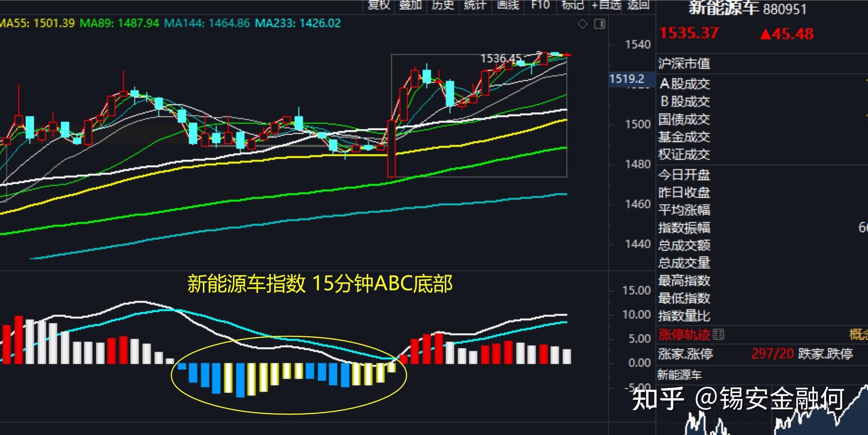Viewport: 868px width, 435px height.
Task: Click the 297/20 advancers value
Action: tap(772, 354)
